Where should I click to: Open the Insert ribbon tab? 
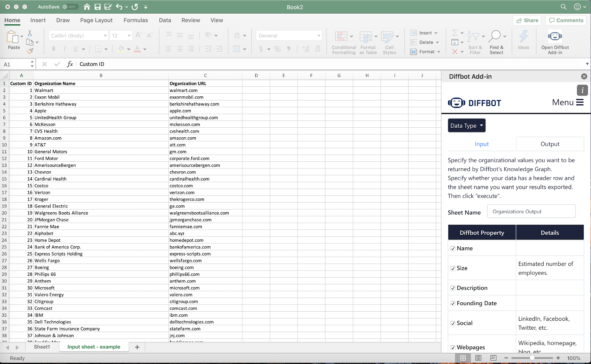pos(38,20)
